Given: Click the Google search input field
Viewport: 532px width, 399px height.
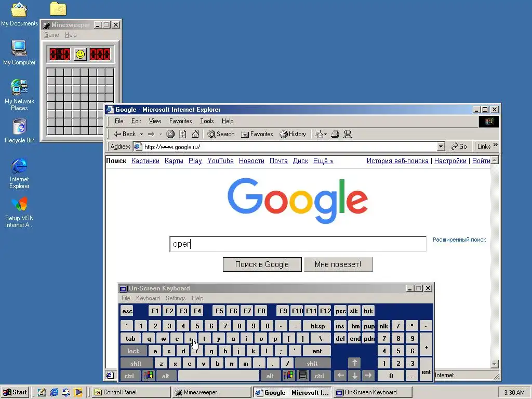Looking at the screenshot, I should click(x=298, y=244).
